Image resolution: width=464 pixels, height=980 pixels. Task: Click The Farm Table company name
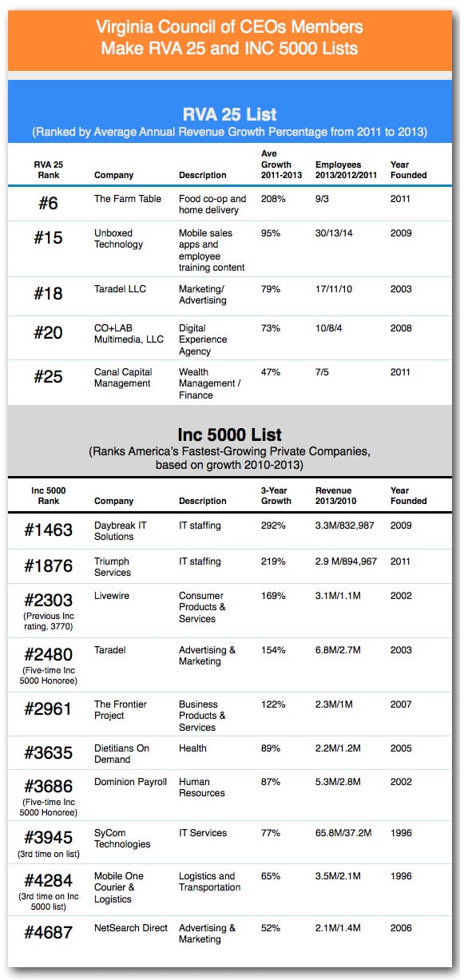[x=128, y=199]
